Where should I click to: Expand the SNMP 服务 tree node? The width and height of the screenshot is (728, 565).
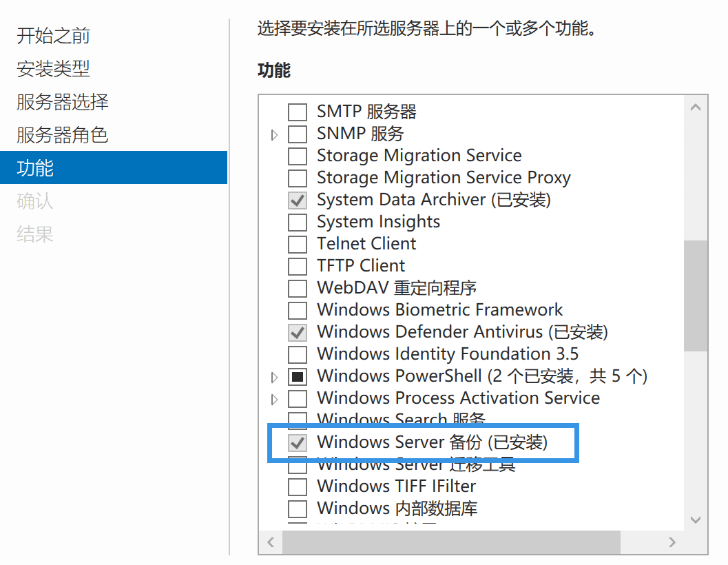pos(274,135)
